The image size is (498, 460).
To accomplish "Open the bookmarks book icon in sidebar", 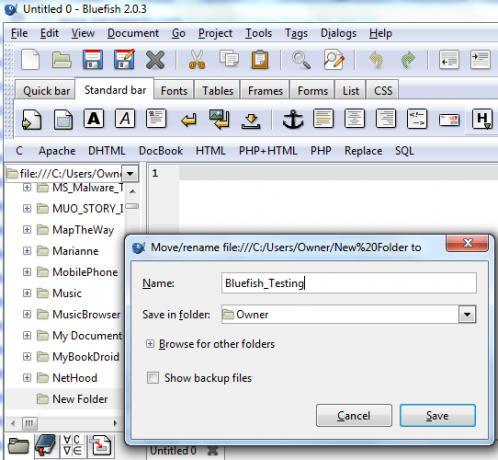I will coord(46,445).
